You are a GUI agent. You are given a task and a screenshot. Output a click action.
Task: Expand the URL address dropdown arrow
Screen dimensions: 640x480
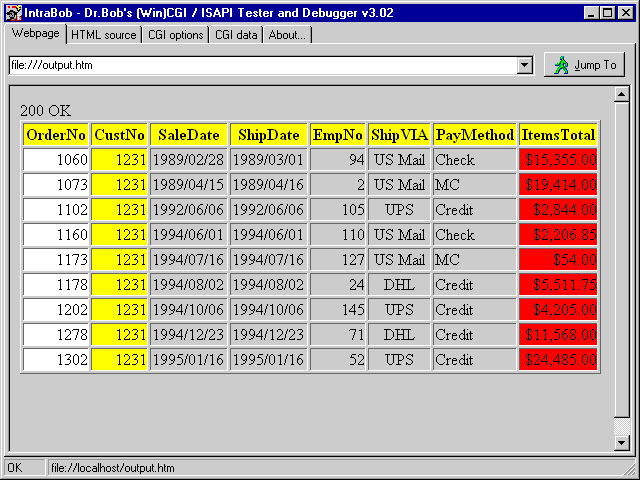[525, 66]
